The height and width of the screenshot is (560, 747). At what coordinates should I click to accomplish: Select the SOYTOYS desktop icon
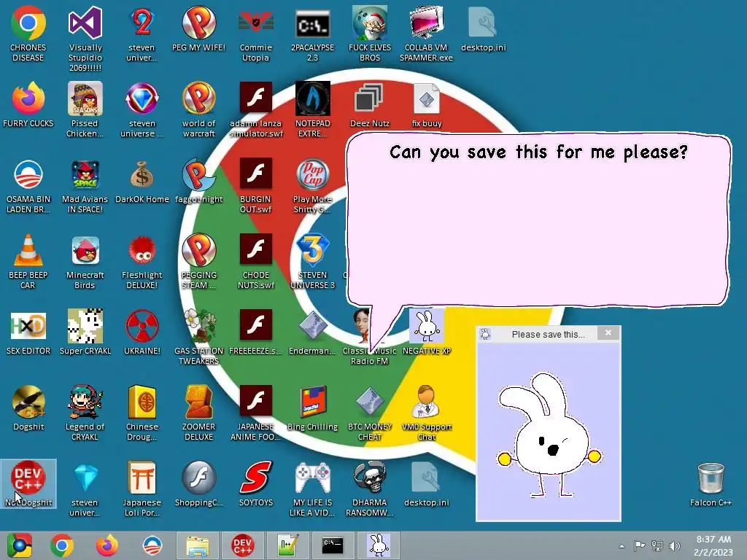pos(256,478)
